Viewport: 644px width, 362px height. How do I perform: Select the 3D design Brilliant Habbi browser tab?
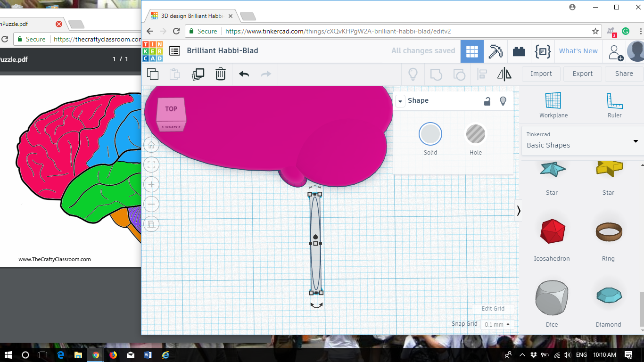point(190,16)
